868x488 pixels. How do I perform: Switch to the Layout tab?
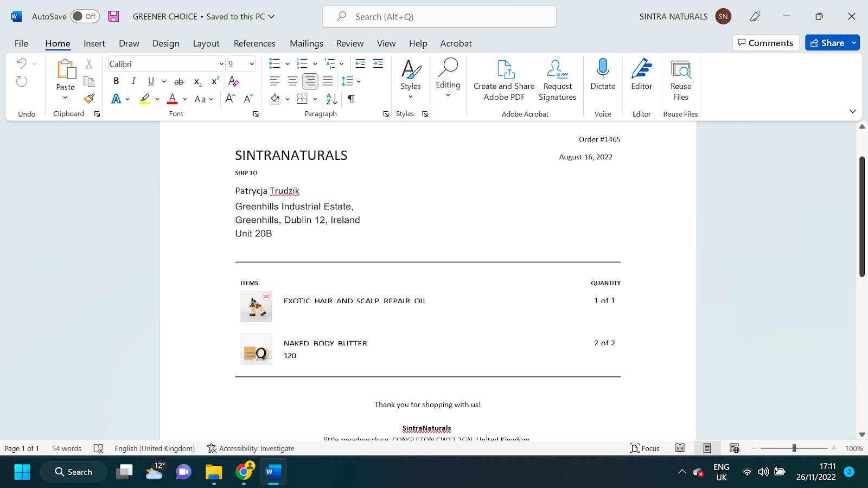(206, 43)
